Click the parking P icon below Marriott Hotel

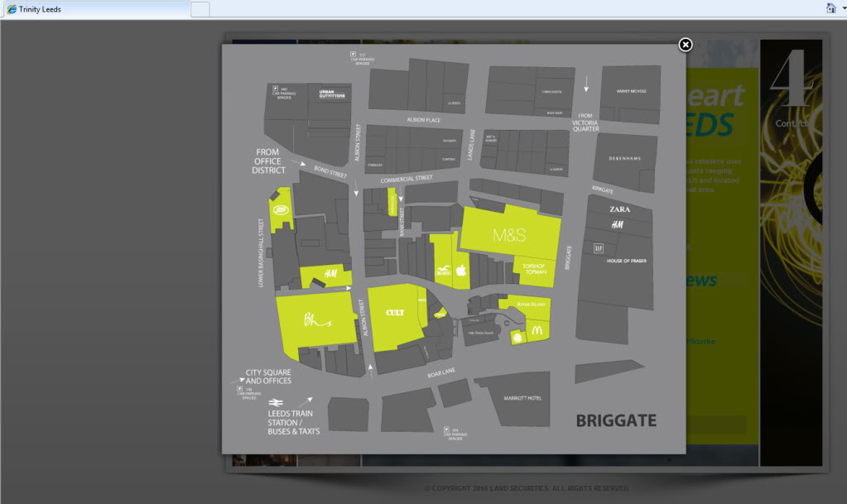pos(446,430)
